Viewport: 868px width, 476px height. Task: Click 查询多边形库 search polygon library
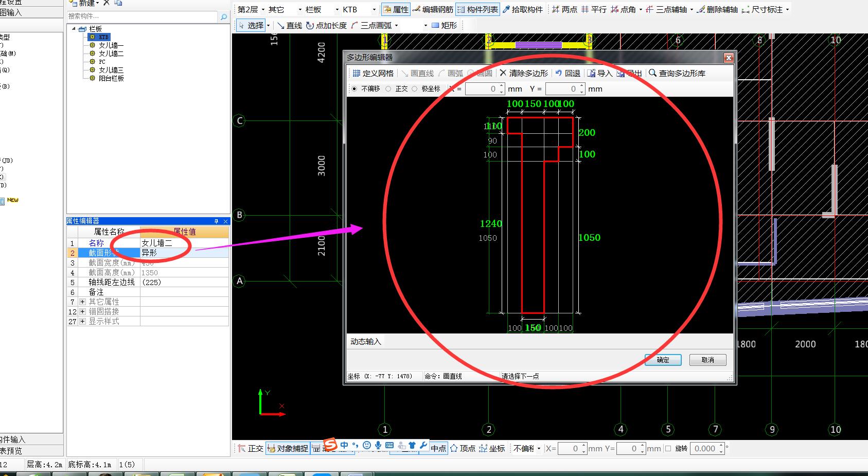(x=677, y=73)
